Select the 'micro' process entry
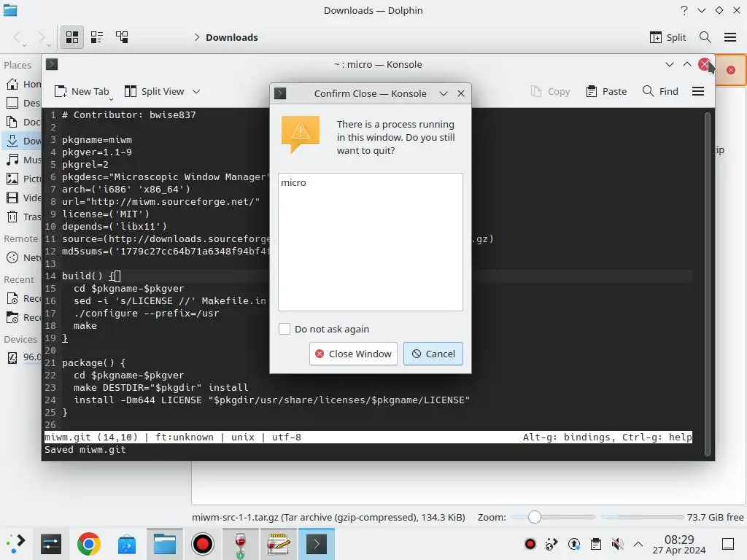The image size is (747, 560). pyautogui.click(x=293, y=183)
